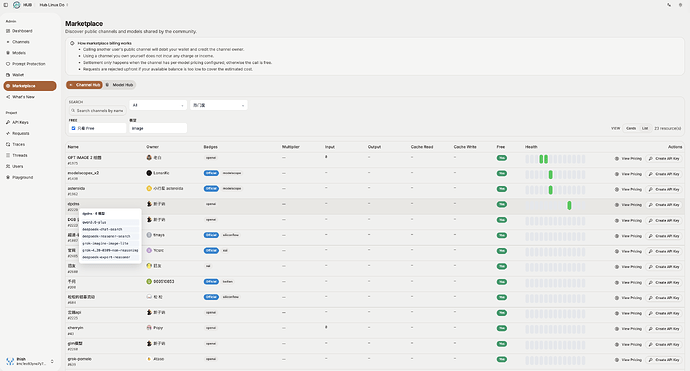Click the grok-pomelo channel name
Screen dimensions: 690x371
click(x=80, y=359)
